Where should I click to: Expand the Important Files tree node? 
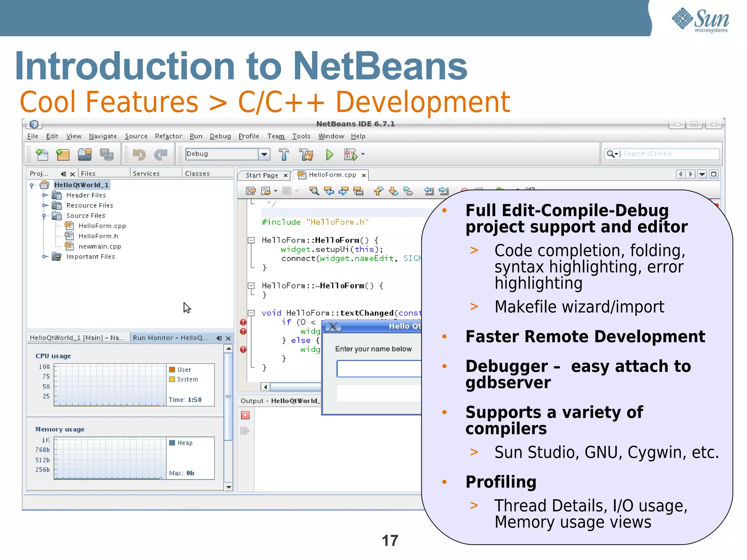44,256
